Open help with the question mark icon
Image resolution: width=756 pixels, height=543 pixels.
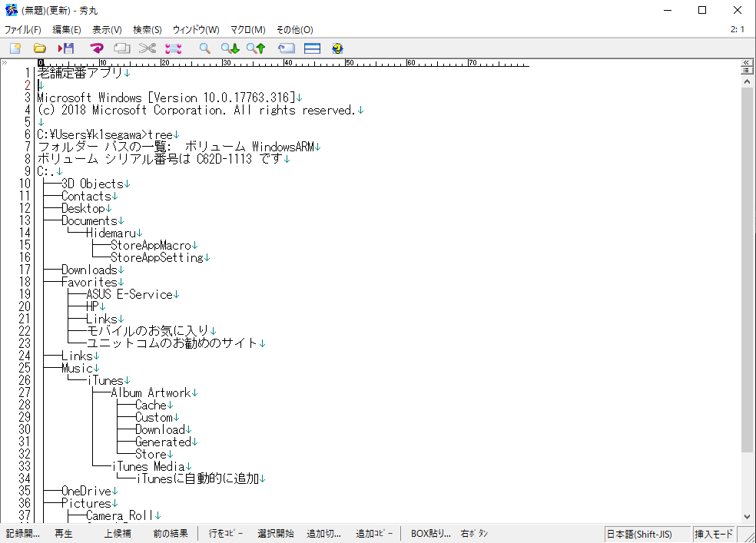click(337, 48)
